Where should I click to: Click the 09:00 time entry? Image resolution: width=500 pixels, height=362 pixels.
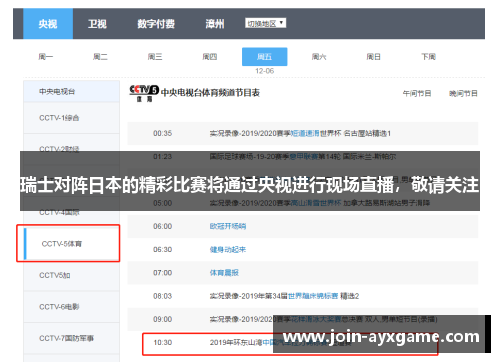[163, 319]
